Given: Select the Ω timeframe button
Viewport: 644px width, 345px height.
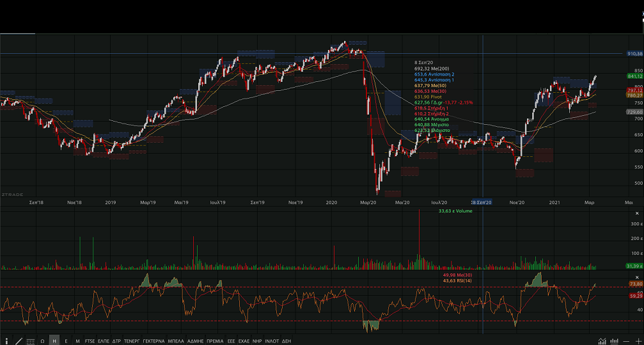Looking at the screenshot, I should 42,341.
